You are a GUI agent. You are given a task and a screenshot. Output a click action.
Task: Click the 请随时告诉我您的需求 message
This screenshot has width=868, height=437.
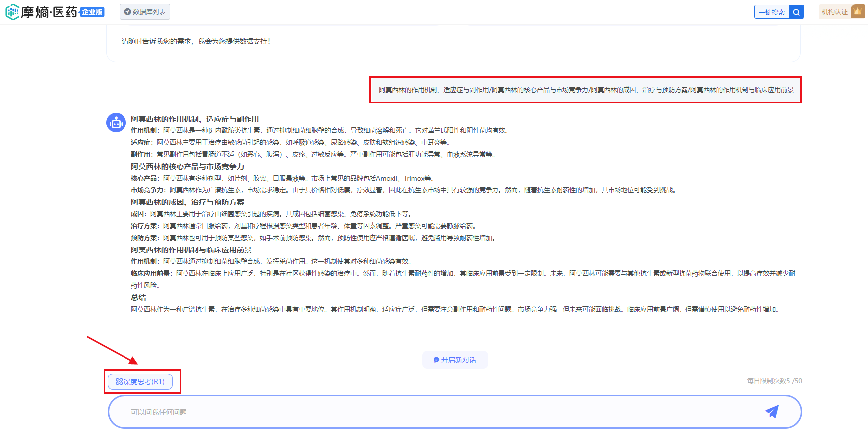coord(196,41)
